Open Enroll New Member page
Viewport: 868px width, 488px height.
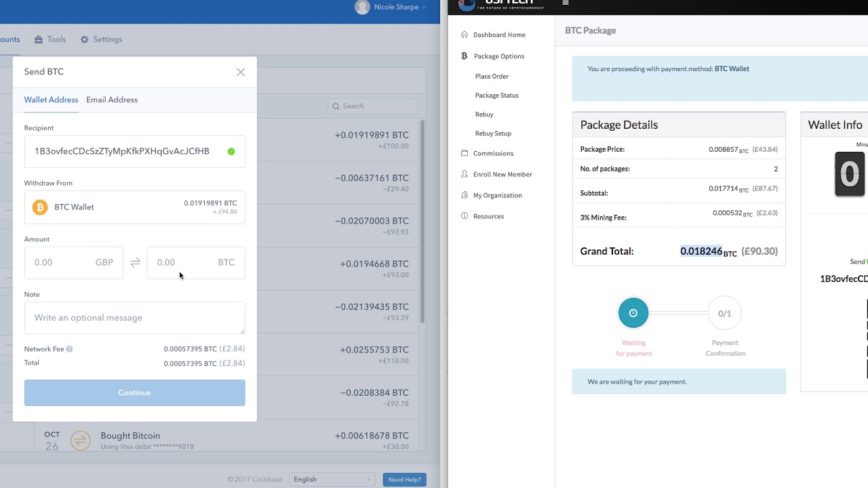[502, 174]
